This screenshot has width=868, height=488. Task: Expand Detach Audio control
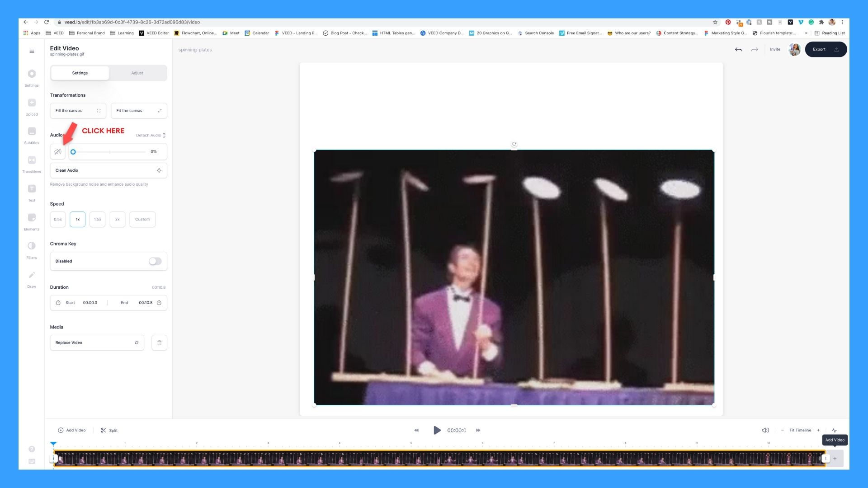(x=151, y=135)
